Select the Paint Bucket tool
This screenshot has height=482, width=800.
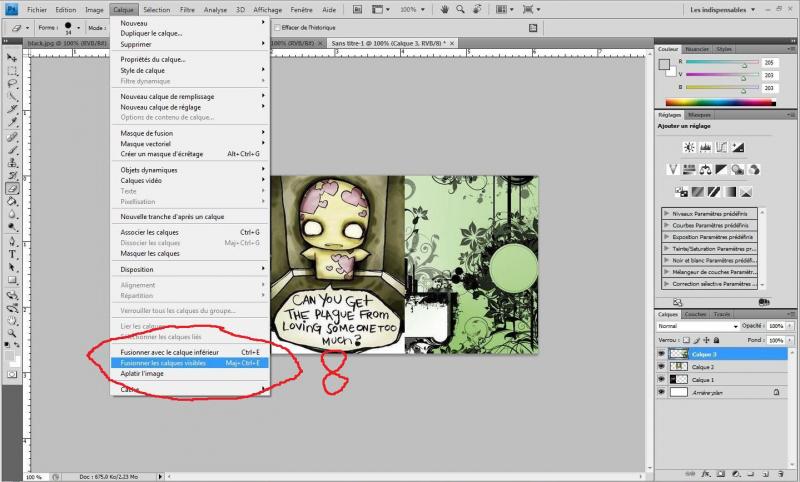(12, 201)
